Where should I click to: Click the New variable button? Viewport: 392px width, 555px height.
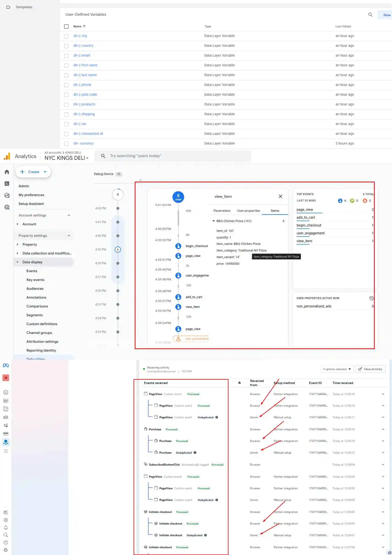pos(386,15)
